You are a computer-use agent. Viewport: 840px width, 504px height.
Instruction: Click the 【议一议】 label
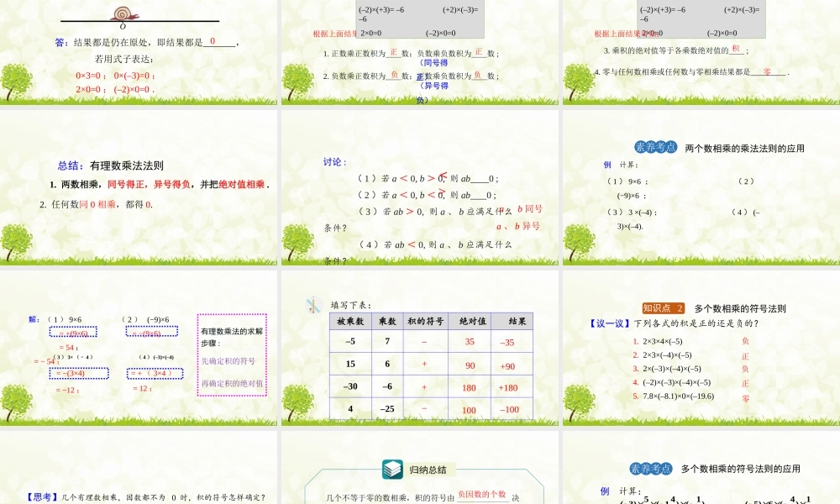coord(610,323)
